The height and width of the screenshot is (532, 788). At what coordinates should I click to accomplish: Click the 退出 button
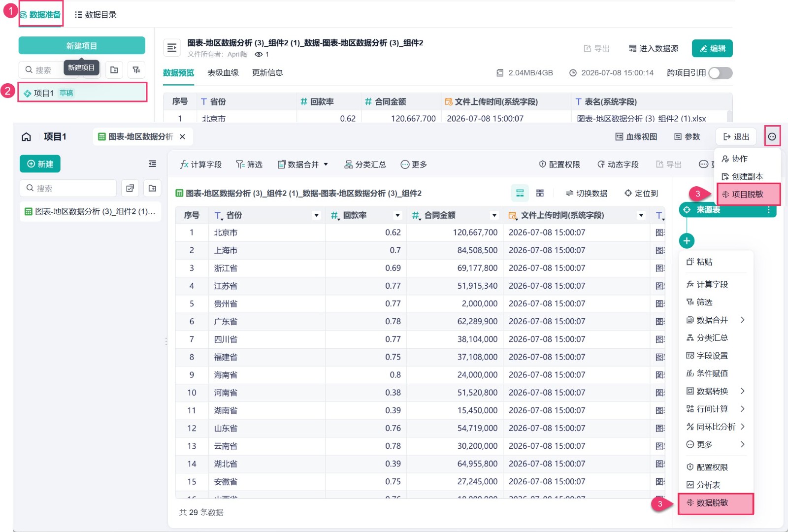coord(736,137)
